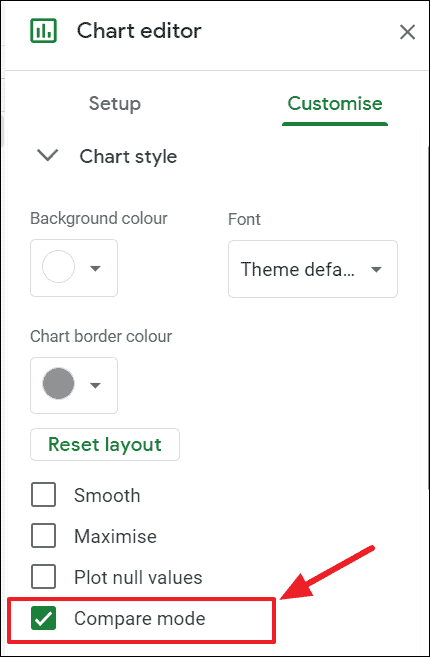
Task: Collapse the Chart style section chevron
Action: click(48, 155)
